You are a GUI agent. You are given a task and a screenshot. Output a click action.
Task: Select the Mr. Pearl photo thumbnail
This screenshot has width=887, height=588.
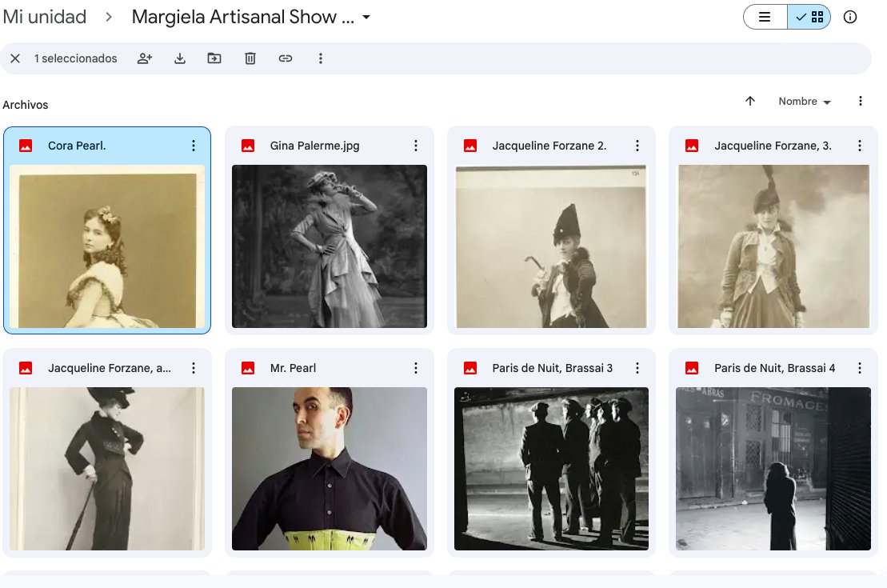(x=330, y=469)
